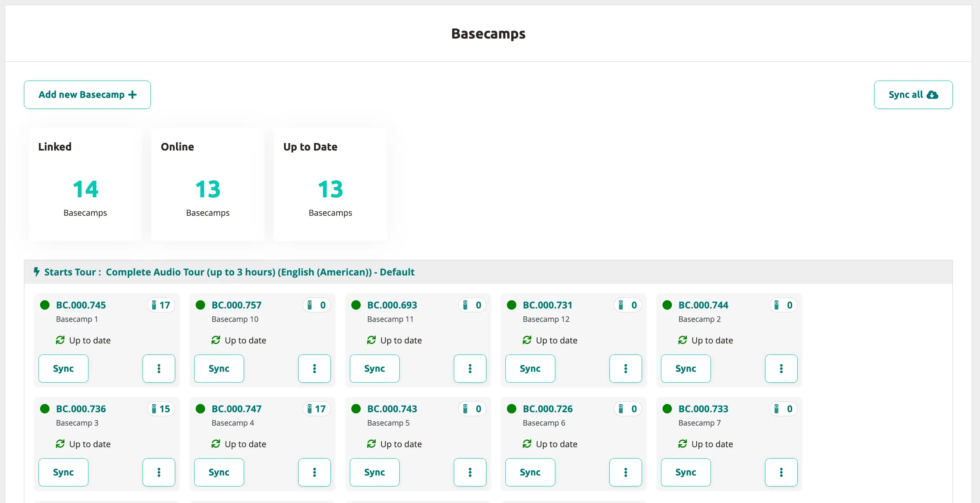Click the device count badge 15 on BC.000.736

coord(161,409)
